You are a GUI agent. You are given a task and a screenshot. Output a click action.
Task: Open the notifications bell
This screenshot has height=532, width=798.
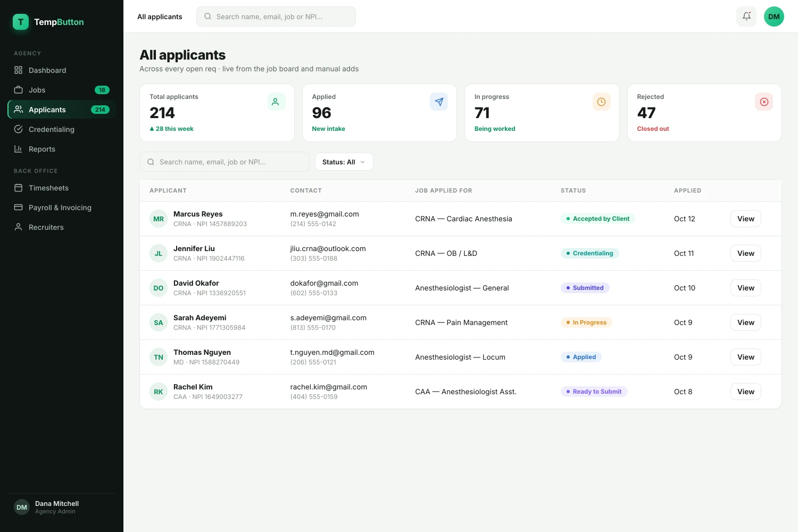746,16
